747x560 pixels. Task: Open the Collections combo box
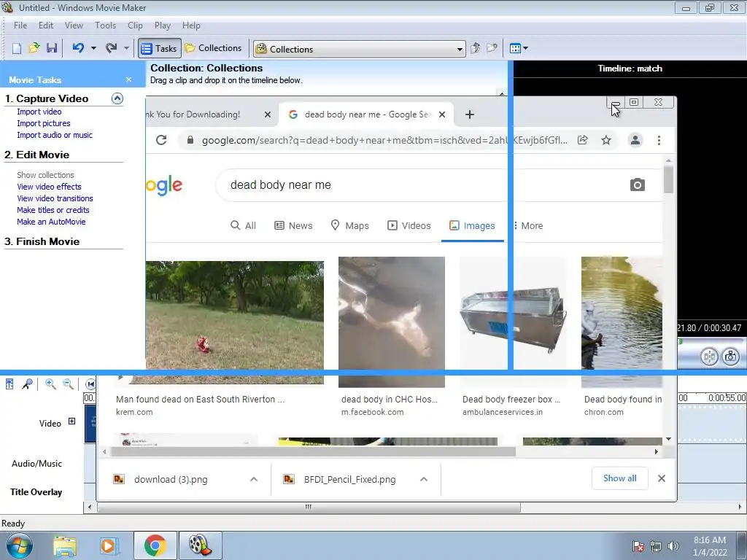click(x=360, y=49)
